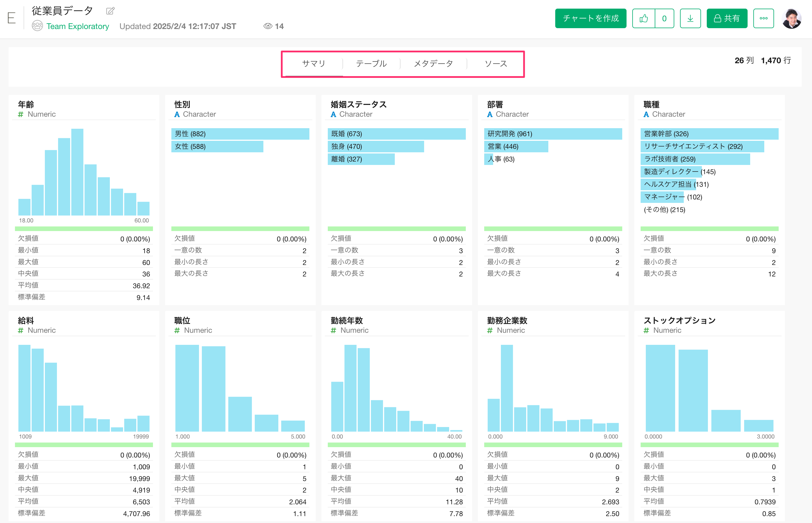The width and height of the screenshot is (812, 523).
Task: Click the like count number 0
Action: pyautogui.click(x=664, y=18)
